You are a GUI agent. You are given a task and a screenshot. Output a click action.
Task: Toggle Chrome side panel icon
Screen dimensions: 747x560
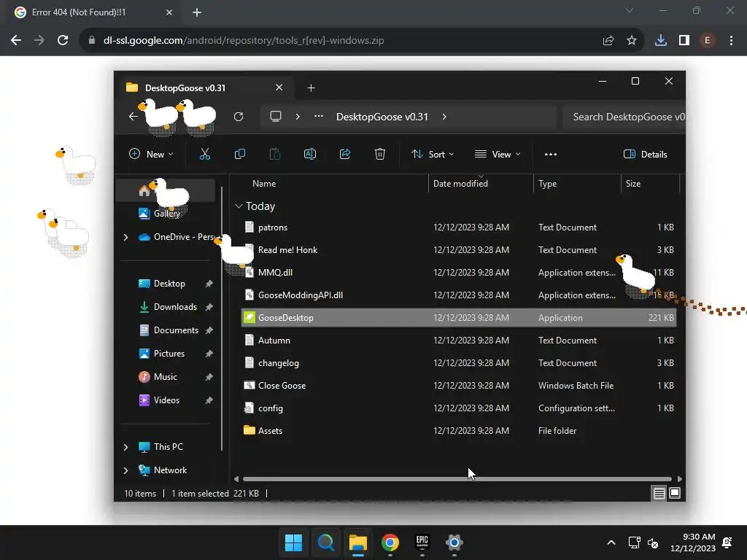(x=684, y=41)
